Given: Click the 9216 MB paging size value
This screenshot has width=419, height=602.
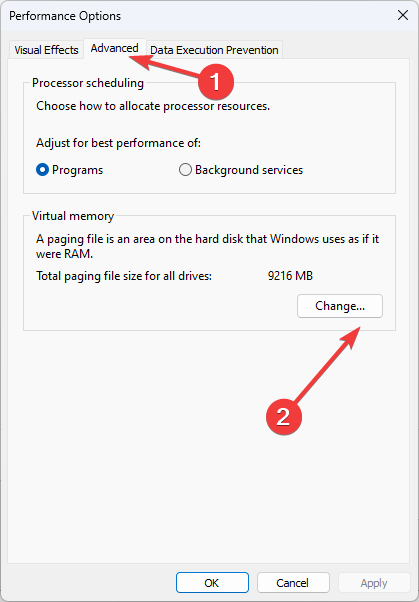Looking at the screenshot, I should (x=290, y=276).
